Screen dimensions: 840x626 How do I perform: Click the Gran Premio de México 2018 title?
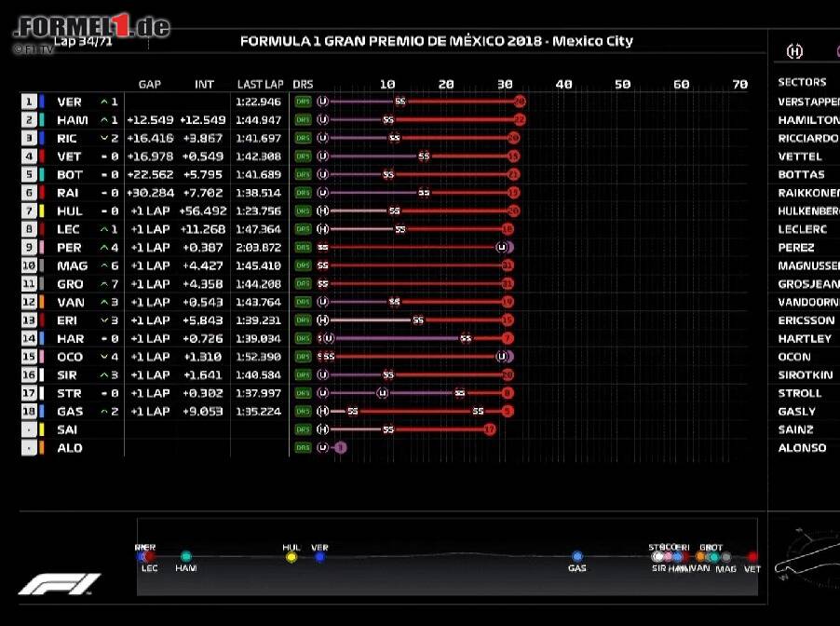[437, 41]
